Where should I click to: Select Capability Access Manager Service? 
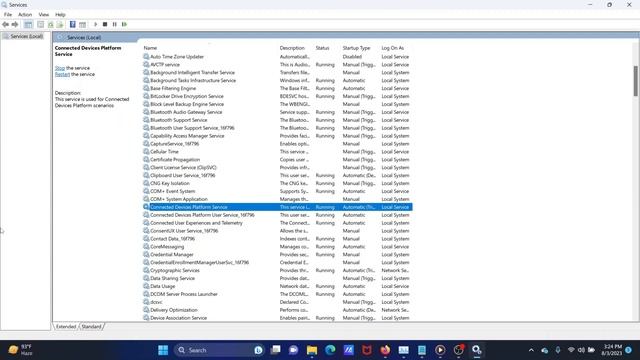[x=278, y=136]
